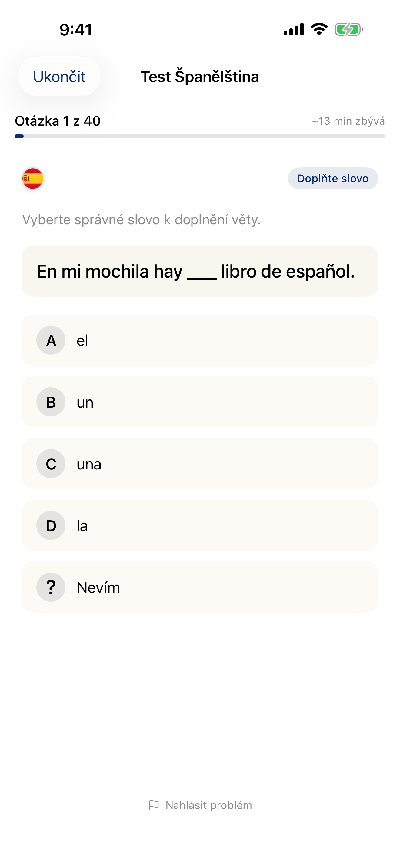Tap the question mark circle icon
This screenshot has height=868, width=400.
point(51,587)
